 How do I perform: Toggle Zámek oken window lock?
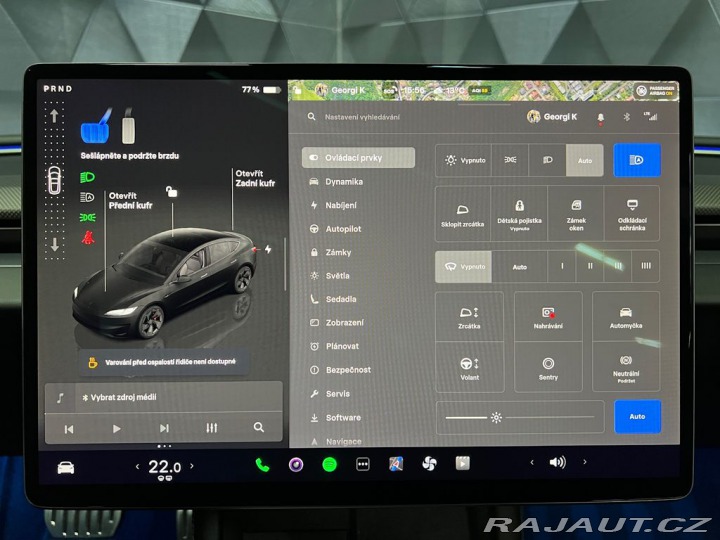[576, 214]
